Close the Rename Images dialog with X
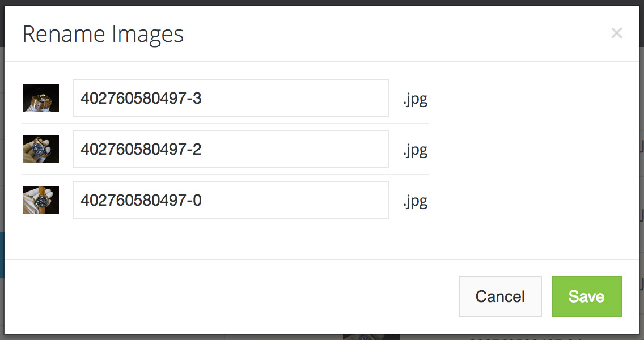Image resolution: width=644 pixels, height=340 pixels. coord(616,33)
